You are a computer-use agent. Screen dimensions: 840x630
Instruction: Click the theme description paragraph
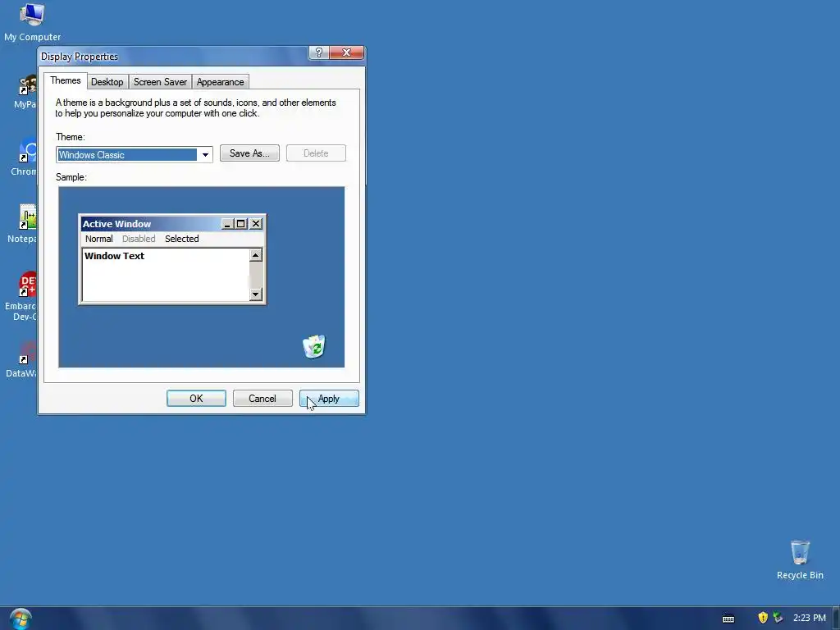(195, 107)
